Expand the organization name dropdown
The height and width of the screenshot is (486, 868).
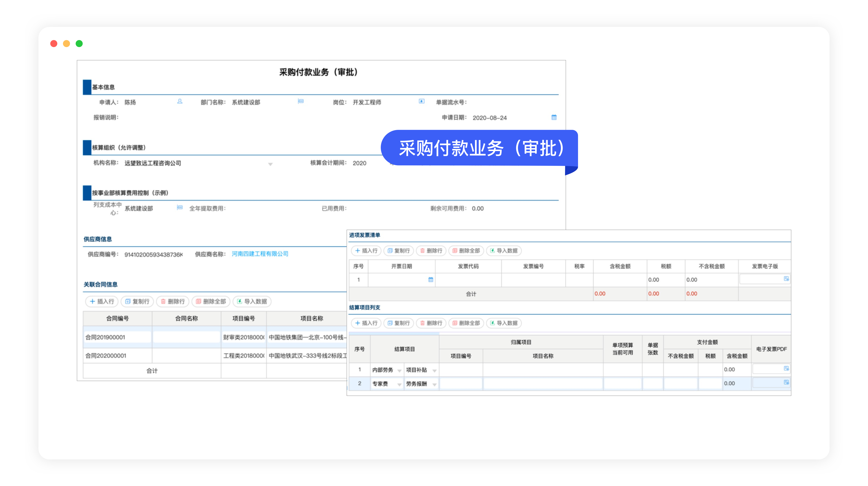click(270, 164)
